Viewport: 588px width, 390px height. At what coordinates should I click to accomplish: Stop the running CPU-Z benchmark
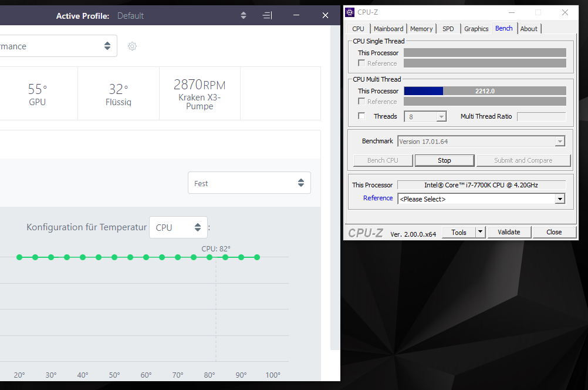[444, 160]
